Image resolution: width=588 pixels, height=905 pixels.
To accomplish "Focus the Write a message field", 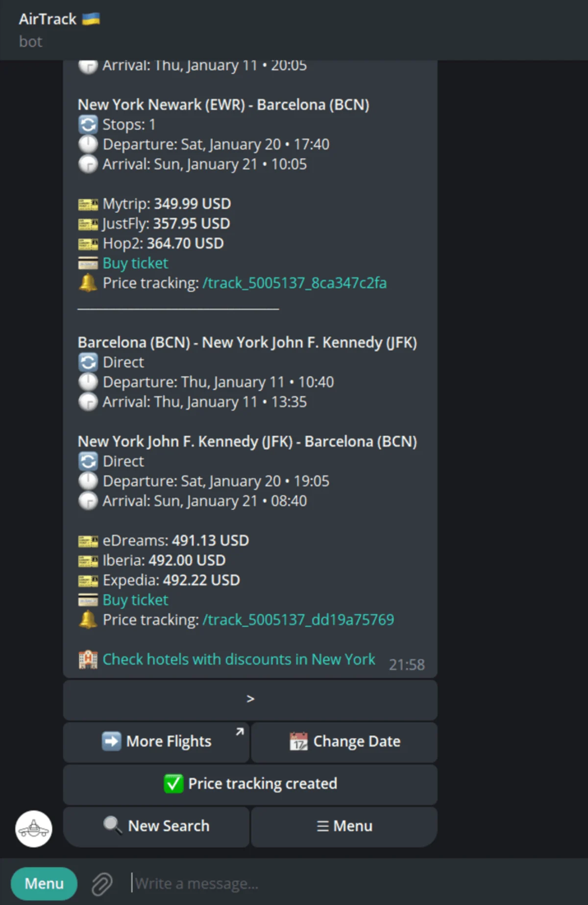I will (x=343, y=883).
